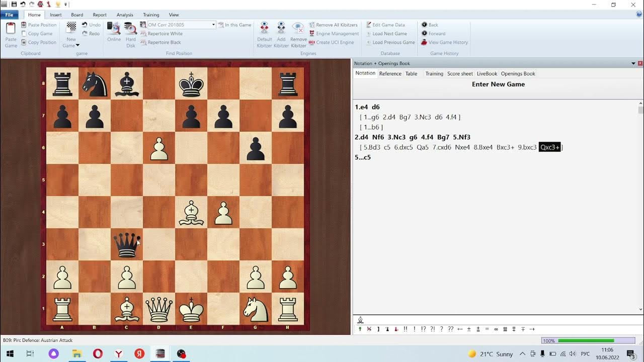Click move 5.Nf3 in notation
644x362 pixels.
click(461, 137)
